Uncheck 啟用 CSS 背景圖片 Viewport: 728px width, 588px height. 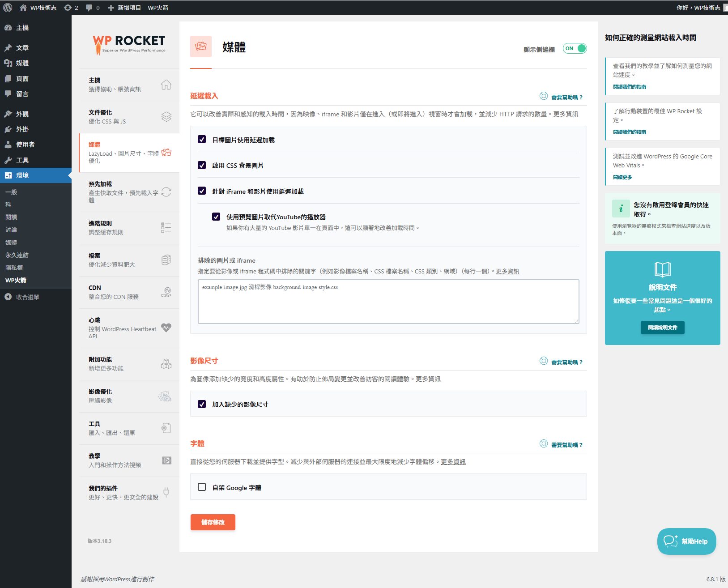202,165
